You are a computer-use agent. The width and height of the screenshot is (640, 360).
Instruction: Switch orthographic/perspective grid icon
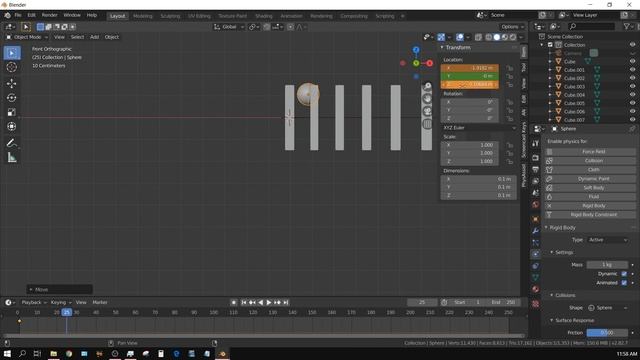[427, 123]
